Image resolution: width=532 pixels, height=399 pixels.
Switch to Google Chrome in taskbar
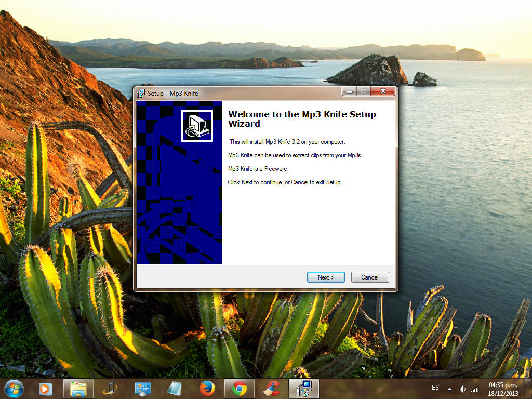[239, 389]
